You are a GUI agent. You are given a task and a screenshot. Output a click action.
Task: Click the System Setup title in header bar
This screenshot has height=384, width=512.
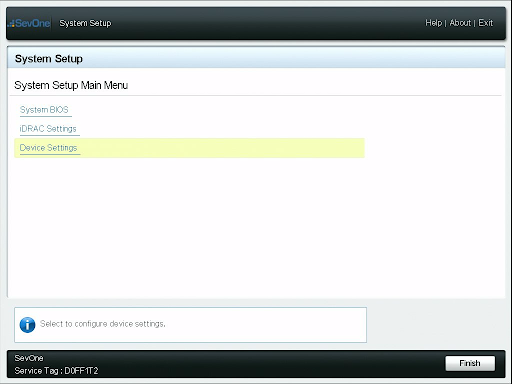pos(85,23)
